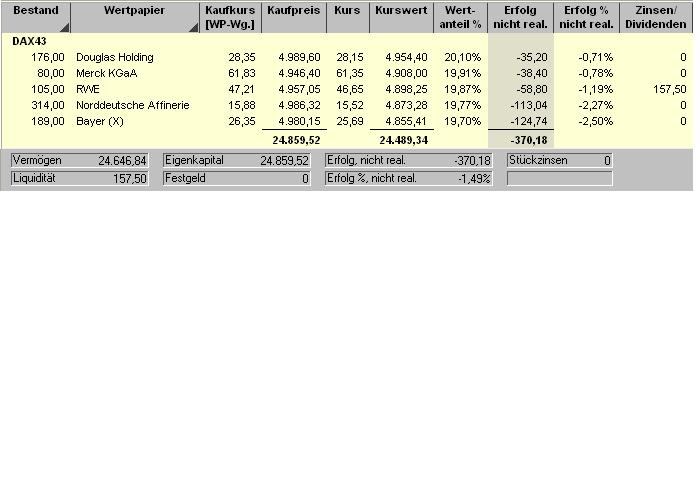The width and height of the screenshot is (700, 500).
Task: Click the sort triangle in Wertpapier header
Action: point(193,28)
